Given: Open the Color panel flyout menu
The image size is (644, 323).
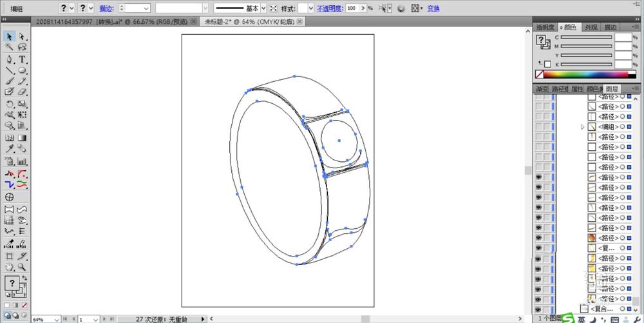Looking at the screenshot, I should [x=636, y=26].
